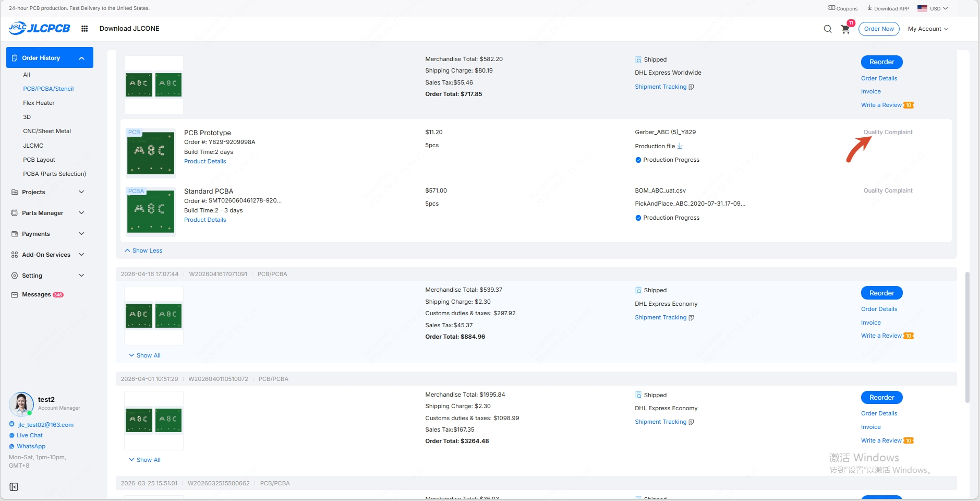980x501 pixels.
Task: Reorder the $717.85 order
Action: click(x=882, y=62)
